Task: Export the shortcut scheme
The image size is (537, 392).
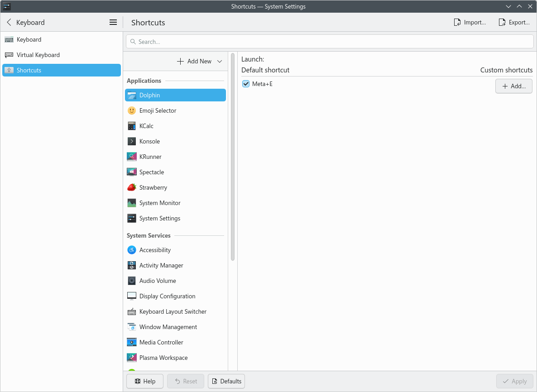Action: [514, 22]
